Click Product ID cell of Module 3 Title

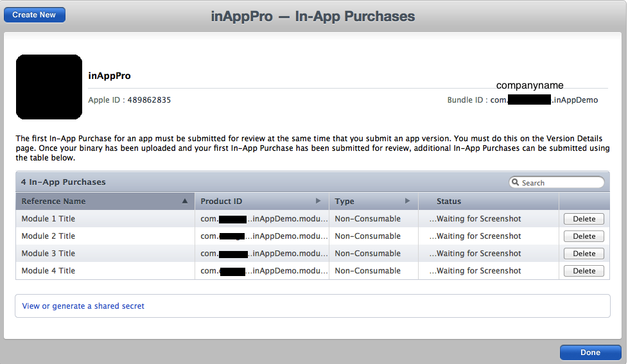[x=263, y=254]
